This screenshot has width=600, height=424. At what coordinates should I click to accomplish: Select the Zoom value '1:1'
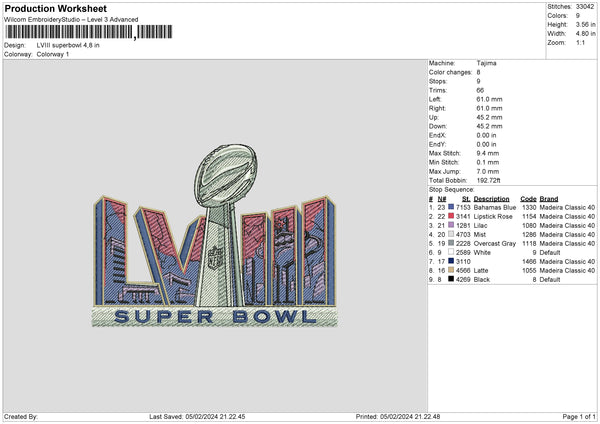pyautogui.click(x=580, y=42)
